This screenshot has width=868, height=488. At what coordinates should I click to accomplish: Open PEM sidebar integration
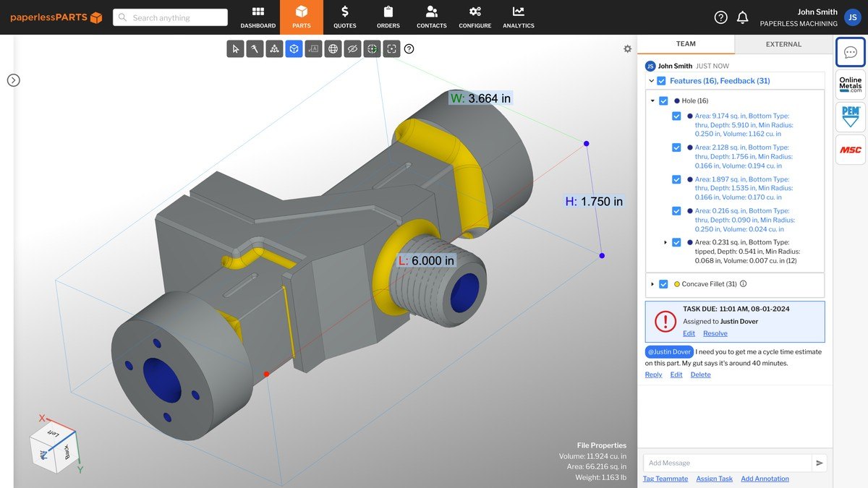click(851, 116)
